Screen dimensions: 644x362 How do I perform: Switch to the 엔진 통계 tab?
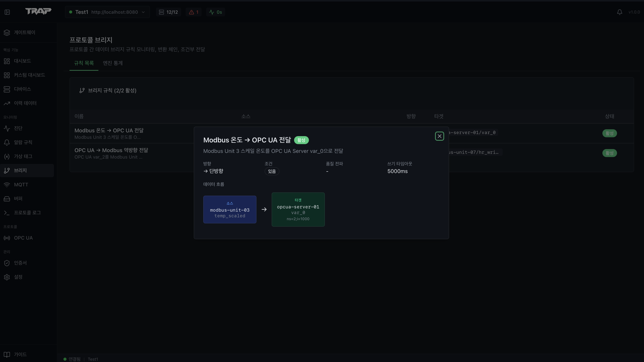(113, 63)
